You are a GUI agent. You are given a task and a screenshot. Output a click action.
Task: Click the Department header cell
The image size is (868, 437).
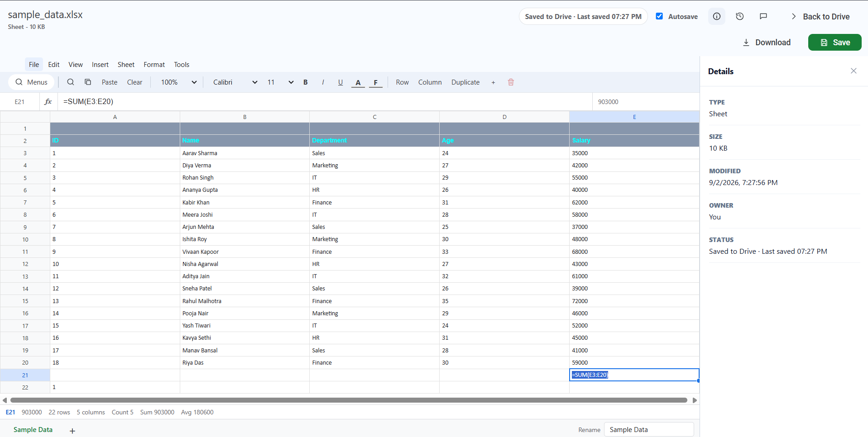pyautogui.click(x=374, y=140)
